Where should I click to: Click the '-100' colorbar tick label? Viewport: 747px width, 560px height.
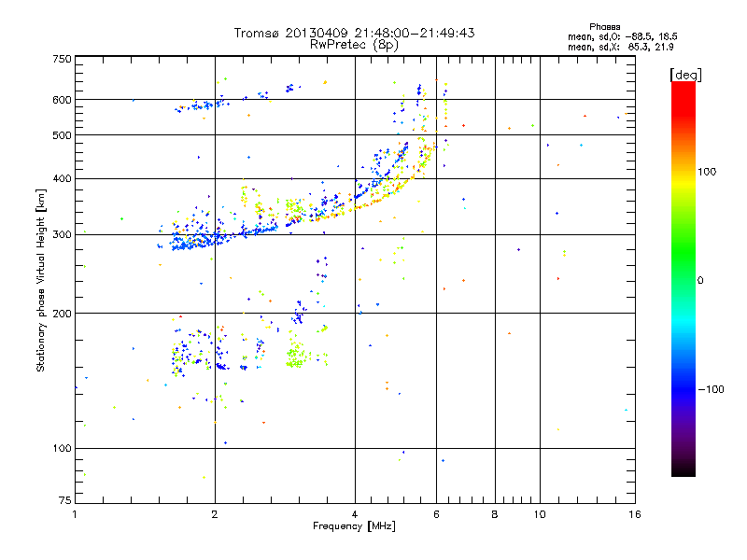[x=712, y=389]
